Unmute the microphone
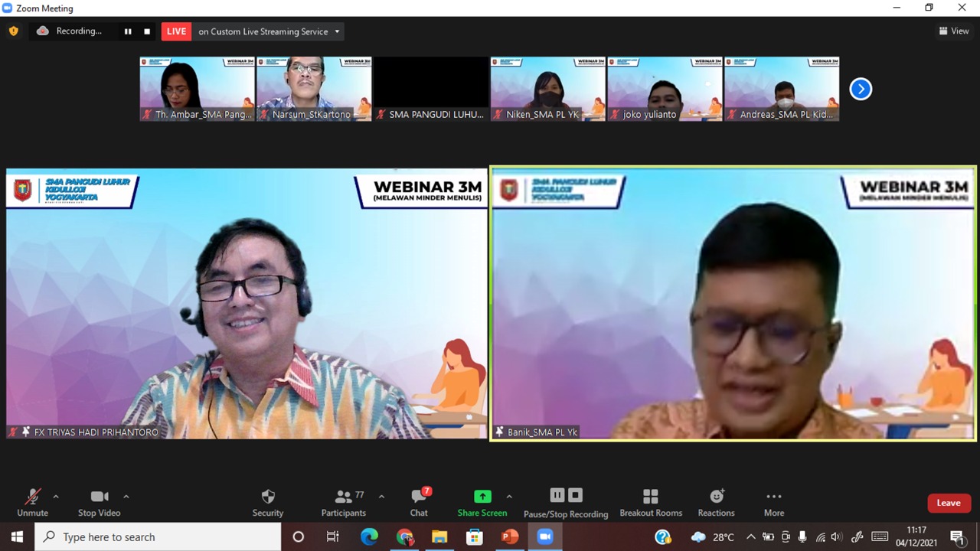The image size is (980, 551). (32, 503)
